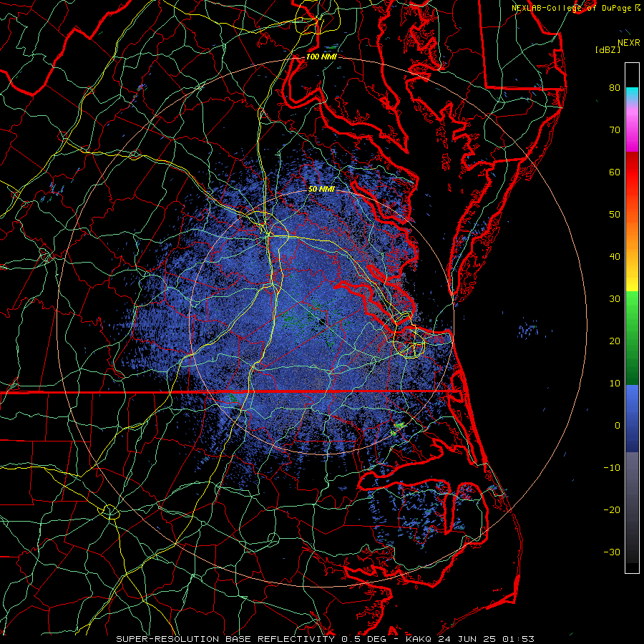Click the -20 value on the dBZ scale
The height and width of the screenshot is (644, 644).
point(612,510)
